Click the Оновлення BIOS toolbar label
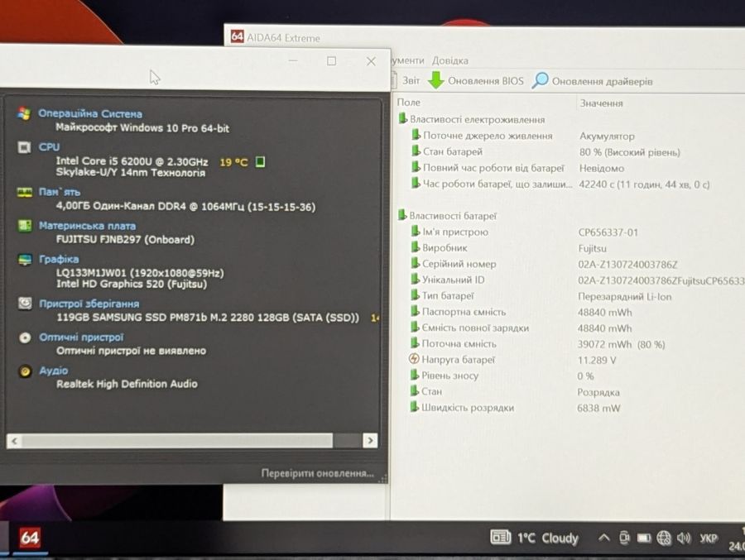Screen dimensions: 745x560 point(486,81)
